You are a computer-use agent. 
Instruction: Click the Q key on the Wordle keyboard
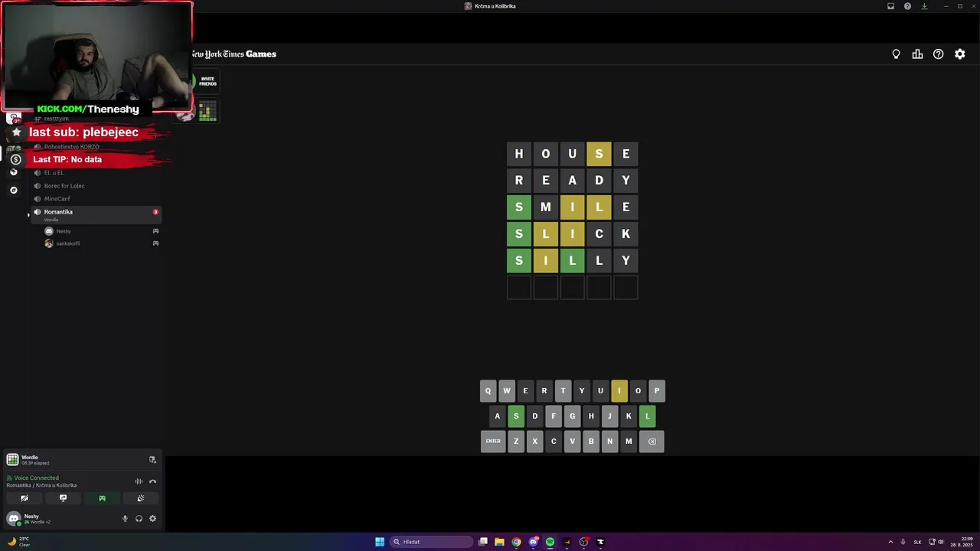click(488, 391)
